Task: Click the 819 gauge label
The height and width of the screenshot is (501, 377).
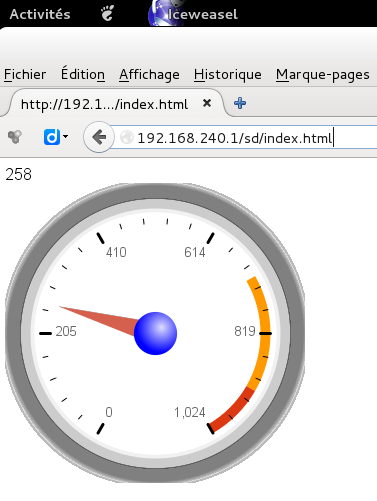Action: pos(245,331)
